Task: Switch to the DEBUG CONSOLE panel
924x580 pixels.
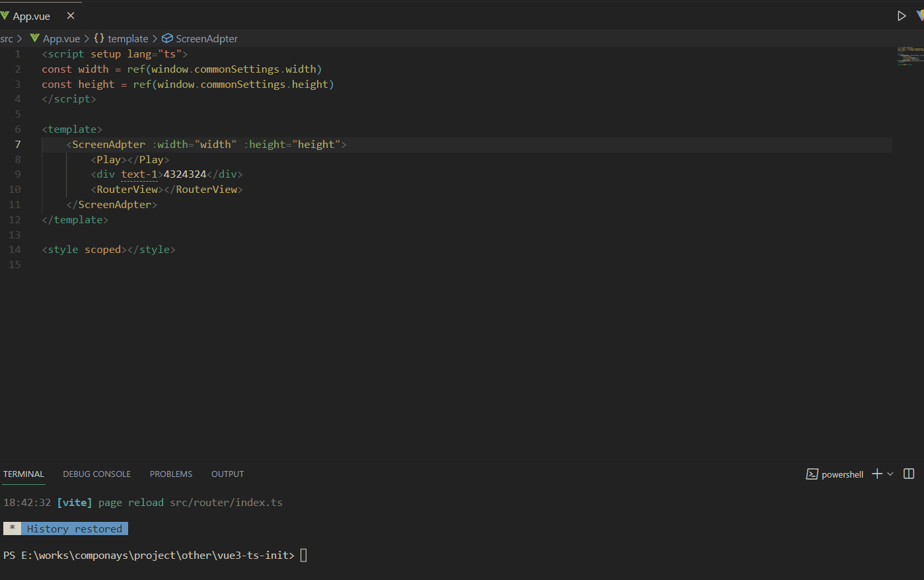Action: (x=97, y=474)
